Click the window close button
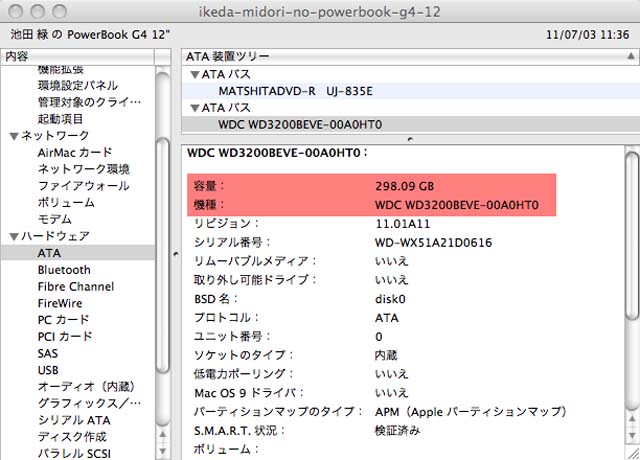 pos(16,11)
